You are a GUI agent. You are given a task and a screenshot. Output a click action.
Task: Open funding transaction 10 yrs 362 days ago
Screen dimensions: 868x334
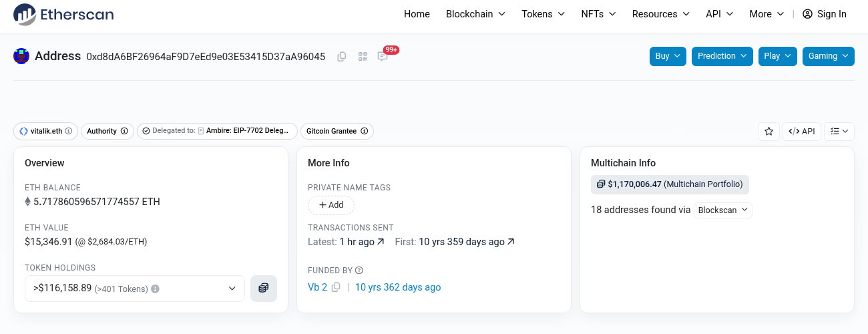coord(398,287)
